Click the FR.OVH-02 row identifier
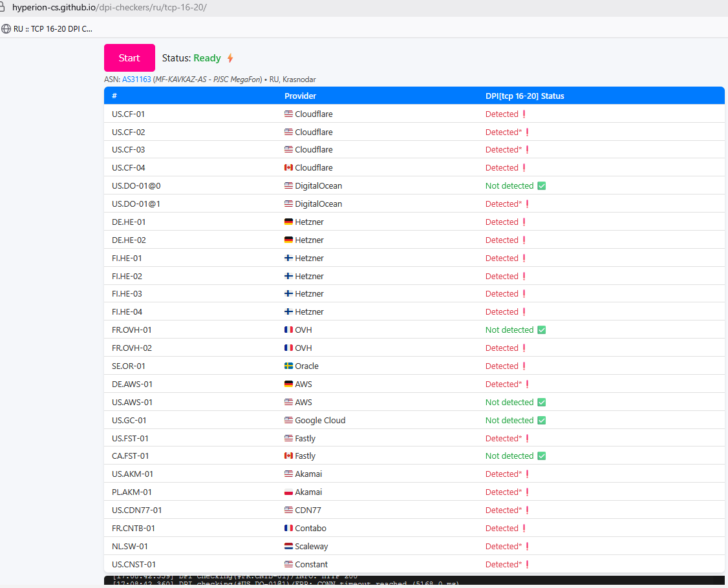This screenshot has width=728, height=588. (132, 348)
